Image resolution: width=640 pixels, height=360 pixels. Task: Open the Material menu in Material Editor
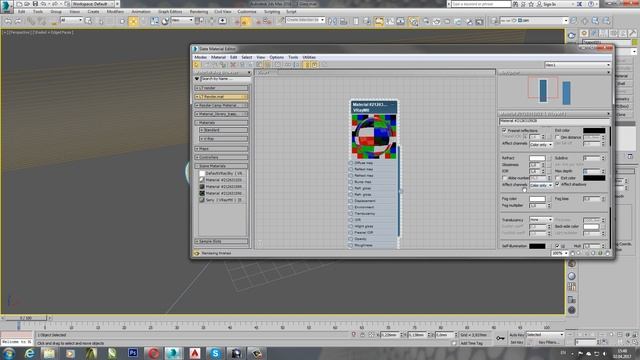218,58
